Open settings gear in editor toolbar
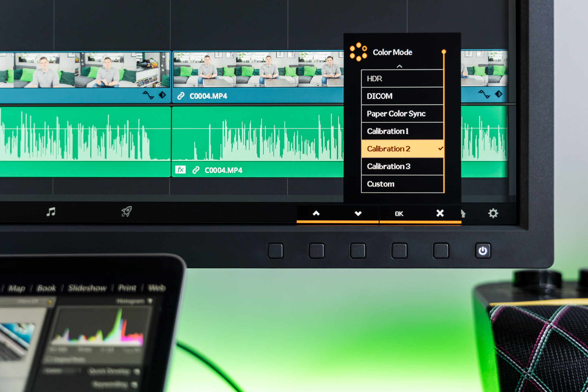The height and width of the screenshot is (392, 588). click(x=493, y=213)
